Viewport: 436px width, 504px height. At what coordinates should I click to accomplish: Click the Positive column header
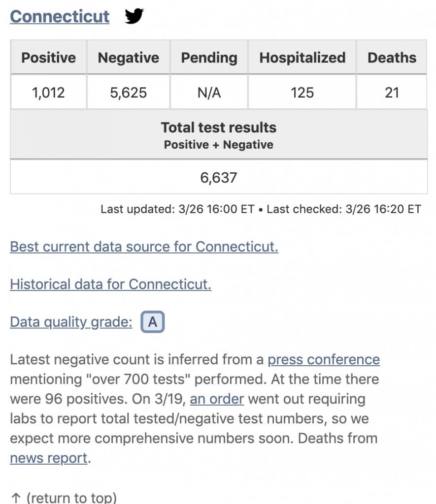48,58
